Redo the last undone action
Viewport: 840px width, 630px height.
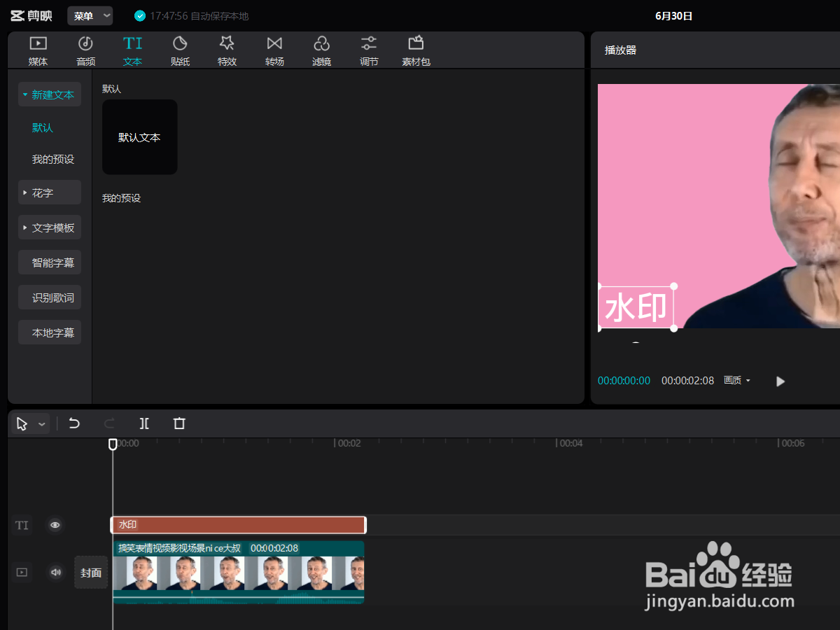pyautogui.click(x=109, y=423)
